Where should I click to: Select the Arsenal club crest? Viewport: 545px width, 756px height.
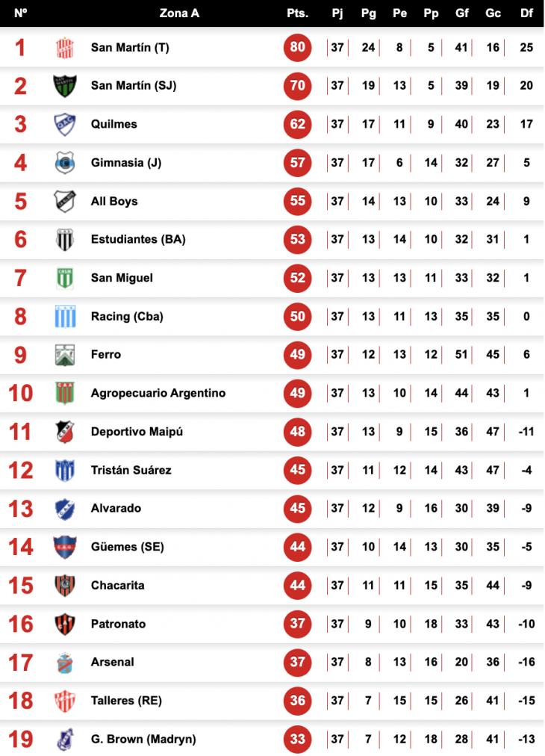[64, 663]
